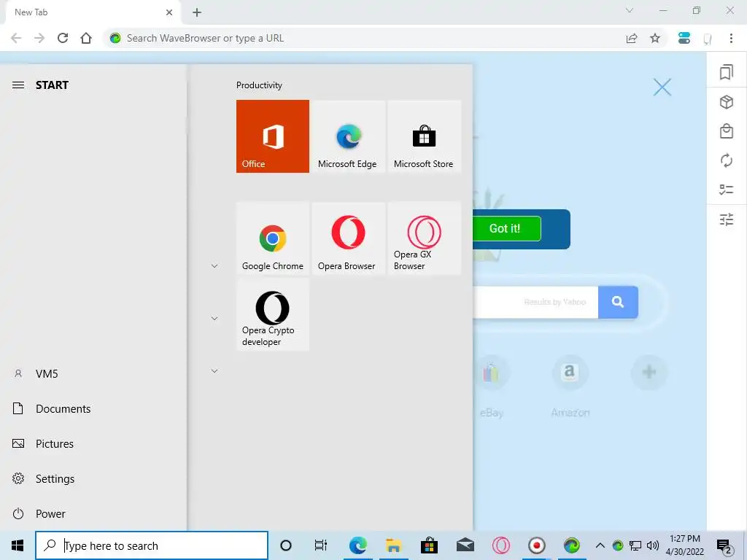Open the shopping bag sidebar icon
The image size is (747, 560).
click(727, 131)
